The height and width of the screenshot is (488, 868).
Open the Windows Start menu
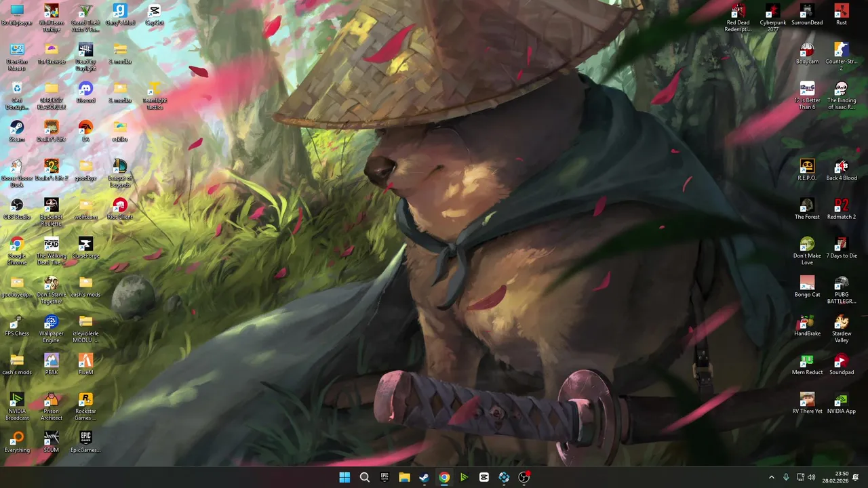click(x=344, y=477)
